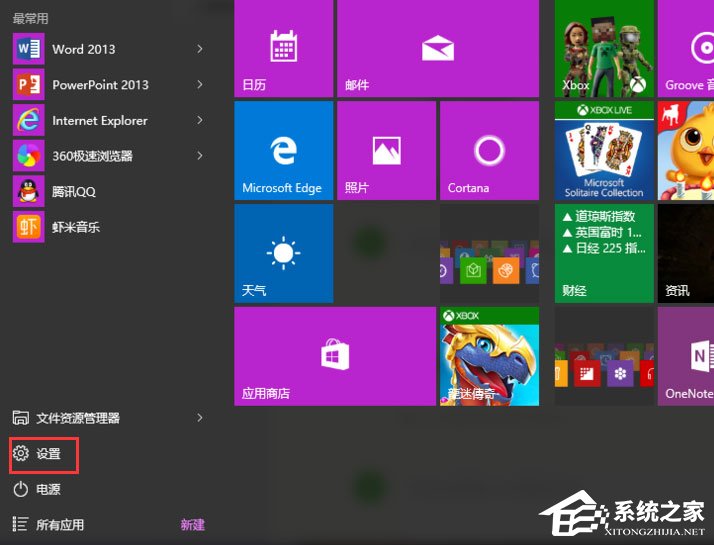Open the 天气 weather tile
Viewport: 714px width, 545px height.
click(283, 254)
